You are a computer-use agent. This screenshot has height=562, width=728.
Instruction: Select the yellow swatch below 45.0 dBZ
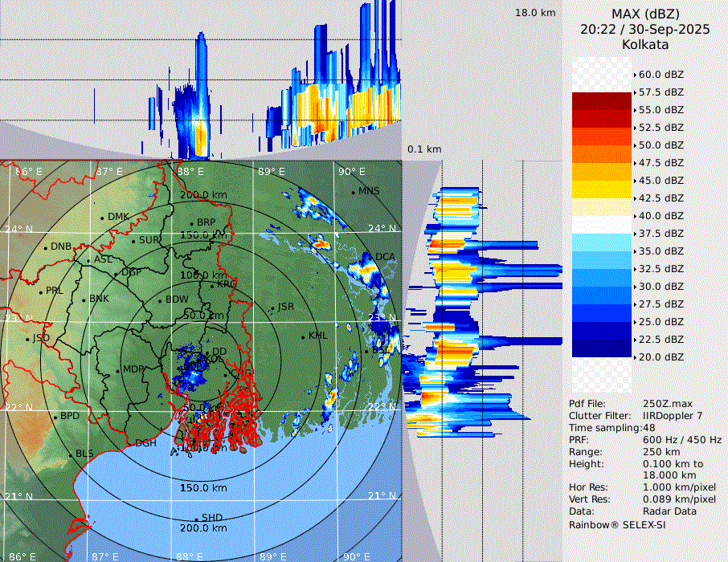coord(602,189)
